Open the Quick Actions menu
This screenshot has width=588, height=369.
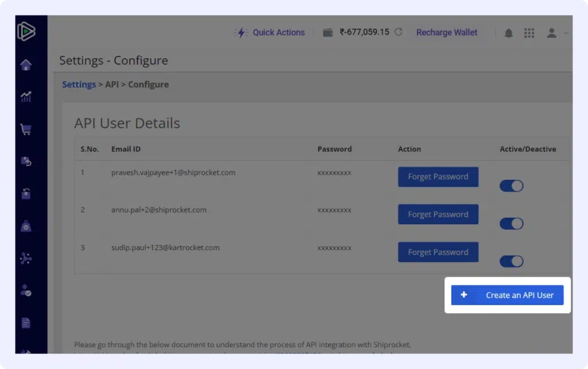point(269,33)
